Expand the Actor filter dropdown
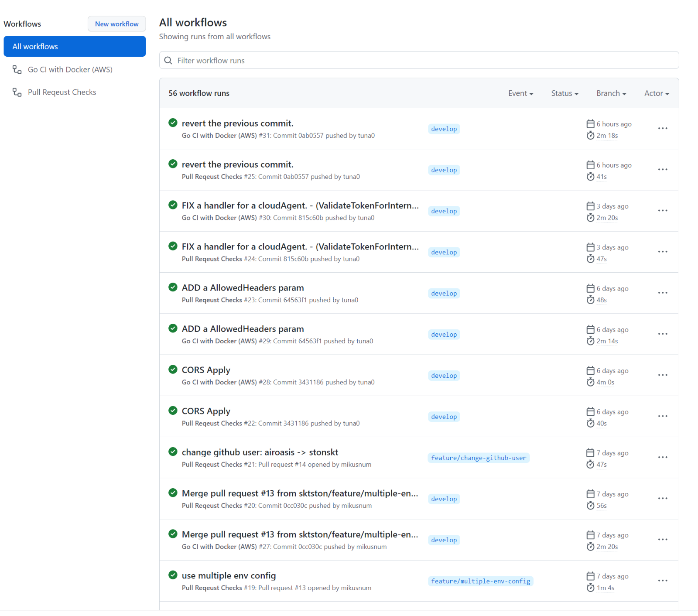The width and height of the screenshot is (698, 616). [x=657, y=93]
